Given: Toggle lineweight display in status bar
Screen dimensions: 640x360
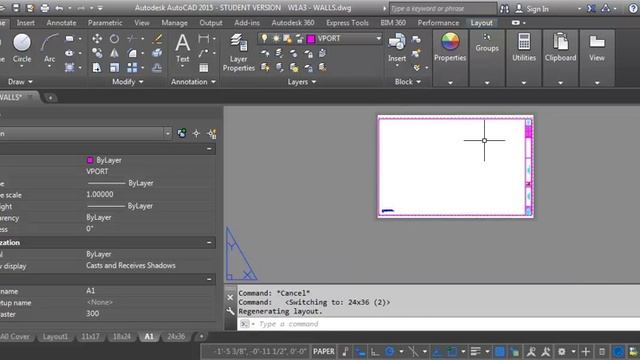Looking at the screenshot, I should pos(476,351).
